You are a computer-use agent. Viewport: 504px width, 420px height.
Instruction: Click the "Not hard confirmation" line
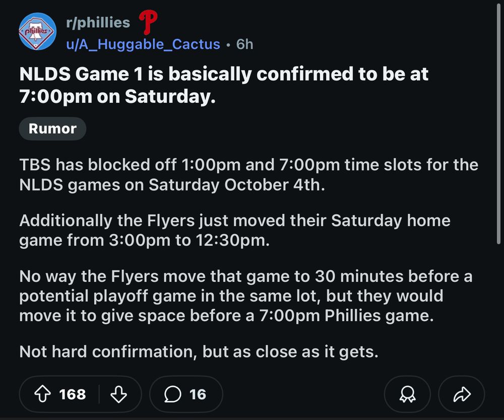(x=199, y=351)
